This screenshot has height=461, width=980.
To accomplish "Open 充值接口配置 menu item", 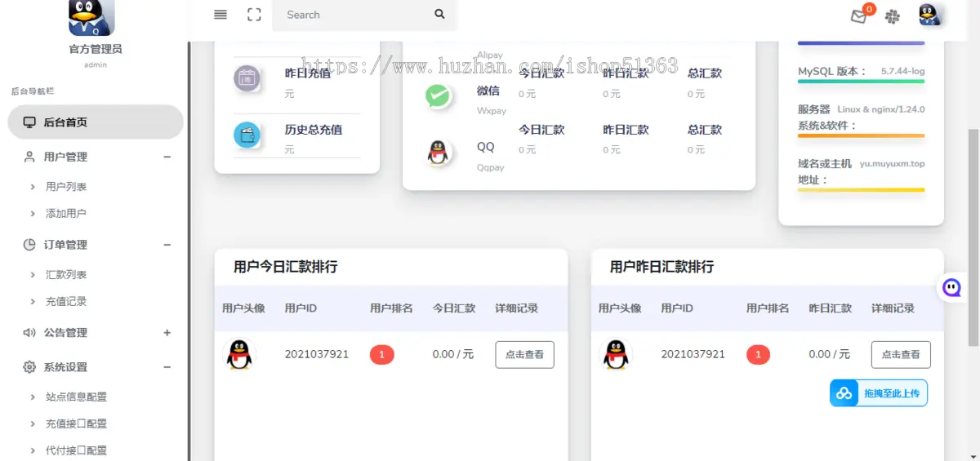I will 76,424.
